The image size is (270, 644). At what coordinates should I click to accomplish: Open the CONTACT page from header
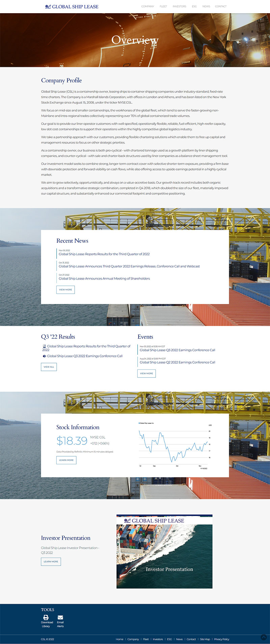(x=221, y=6)
